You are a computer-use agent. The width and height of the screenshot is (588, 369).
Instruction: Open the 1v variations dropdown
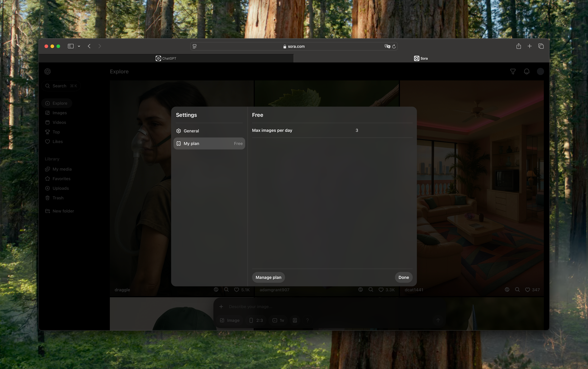(278, 320)
